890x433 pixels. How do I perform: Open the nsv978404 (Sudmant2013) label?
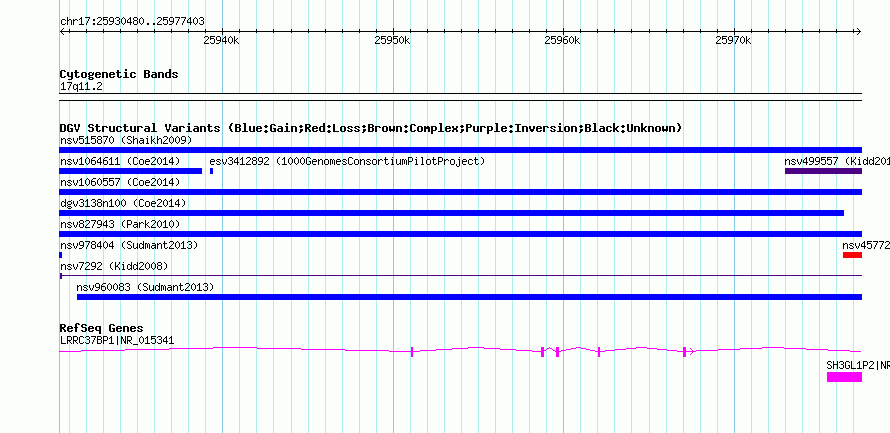129,245
